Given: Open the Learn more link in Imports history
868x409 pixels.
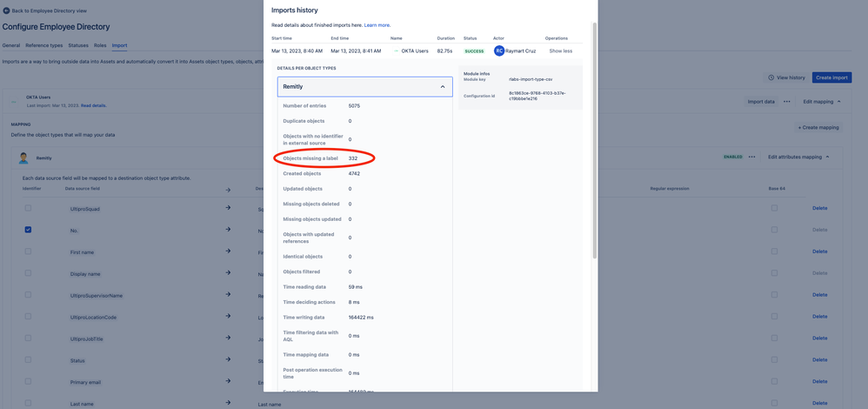Looking at the screenshot, I should click(x=377, y=25).
